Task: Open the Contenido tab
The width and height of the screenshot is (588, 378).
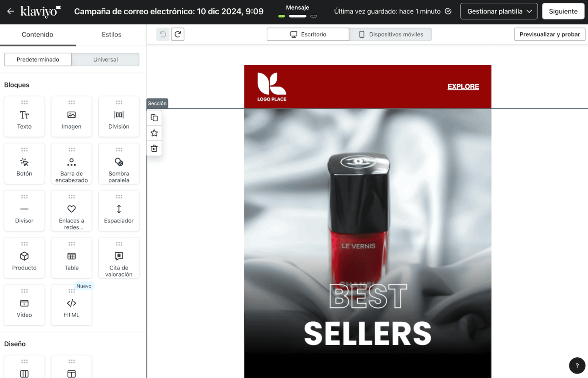Action: click(37, 34)
